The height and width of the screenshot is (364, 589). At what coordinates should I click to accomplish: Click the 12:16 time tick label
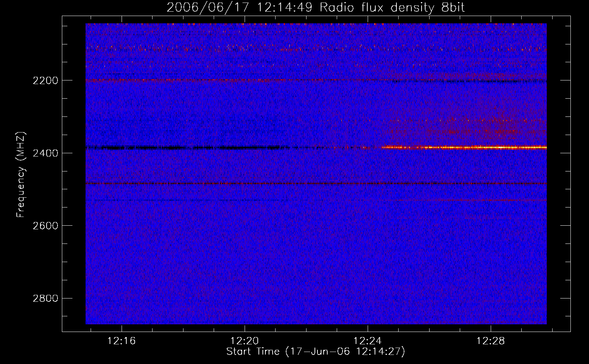[122, 341]
